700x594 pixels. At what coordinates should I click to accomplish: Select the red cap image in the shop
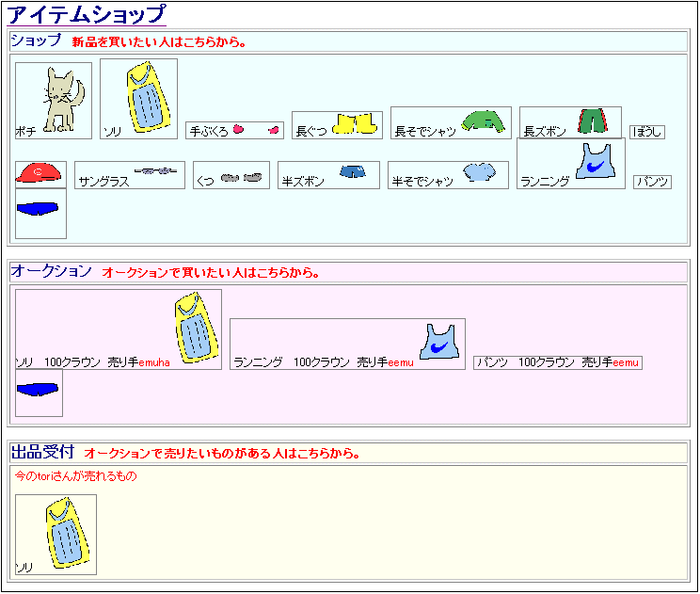click(x=40, y=174)
